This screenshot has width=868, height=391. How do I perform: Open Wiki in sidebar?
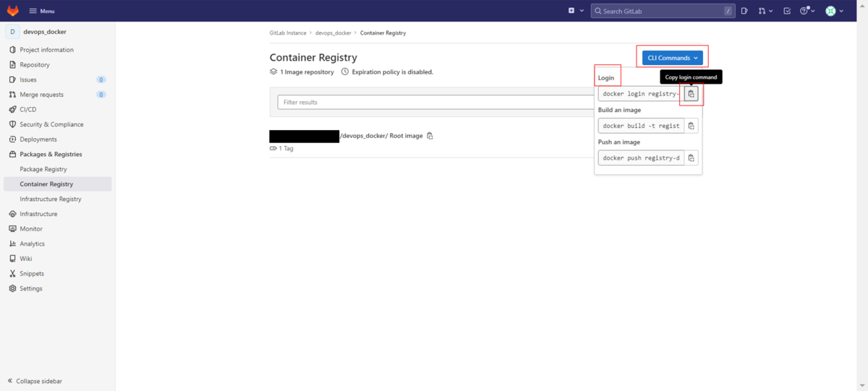[26, 259]
